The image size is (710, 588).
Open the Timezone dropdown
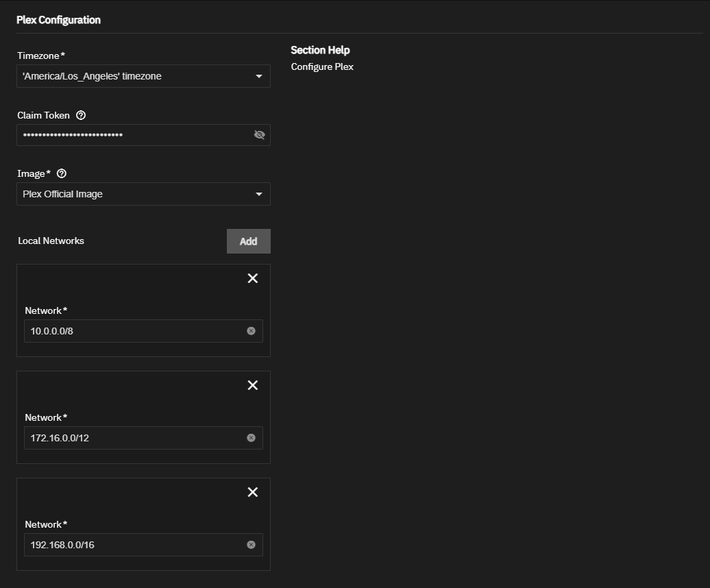[143, 76]
